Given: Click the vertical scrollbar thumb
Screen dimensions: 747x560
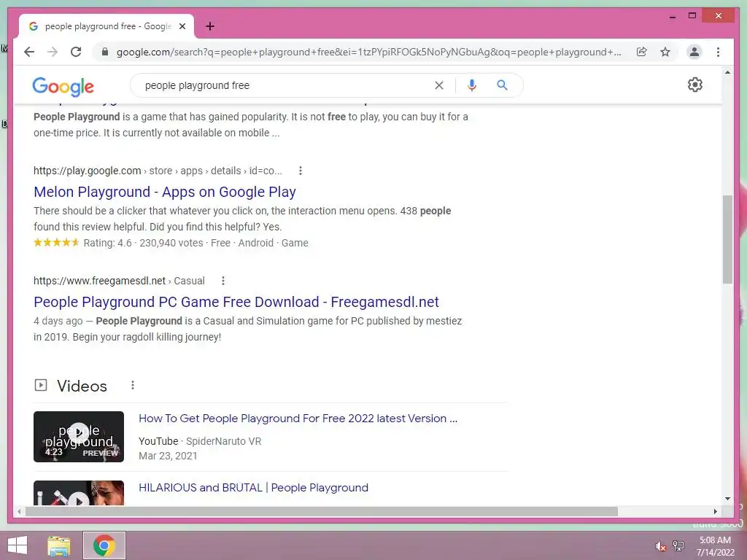Looking at the screenshot, I should click(x=727, y=239).
